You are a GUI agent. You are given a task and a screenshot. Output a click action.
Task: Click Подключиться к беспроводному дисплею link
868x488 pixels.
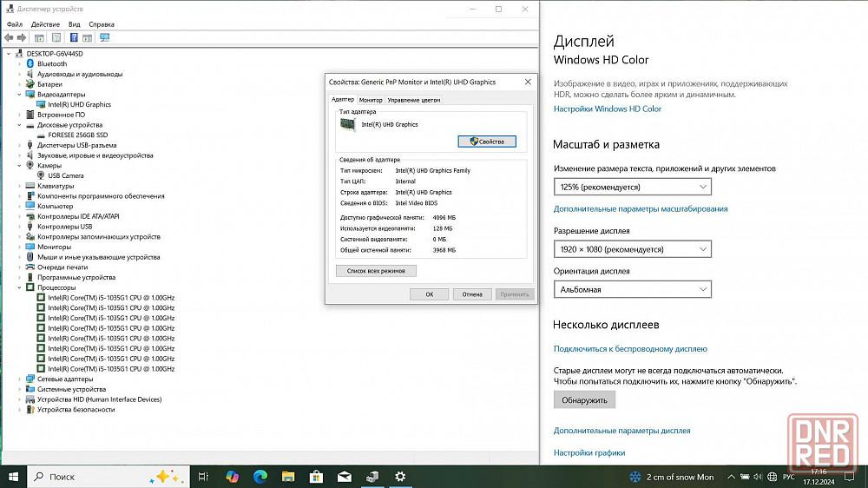630,349
